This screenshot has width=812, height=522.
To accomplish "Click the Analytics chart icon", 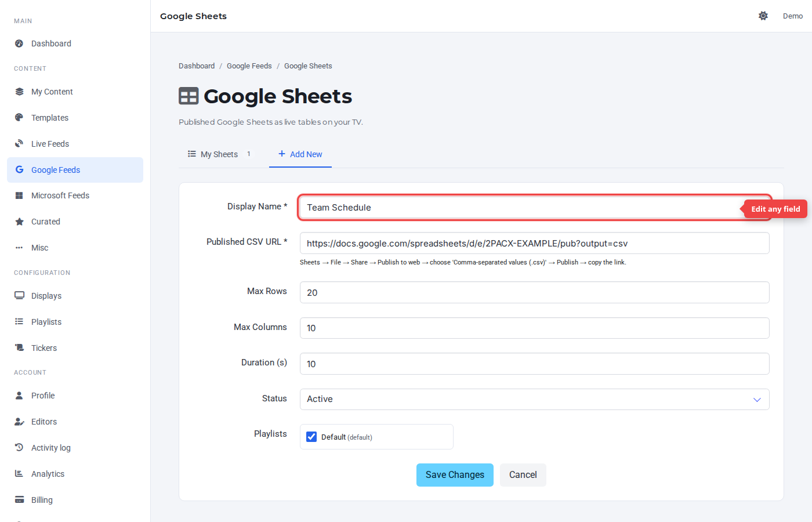I will coord(19,474).
